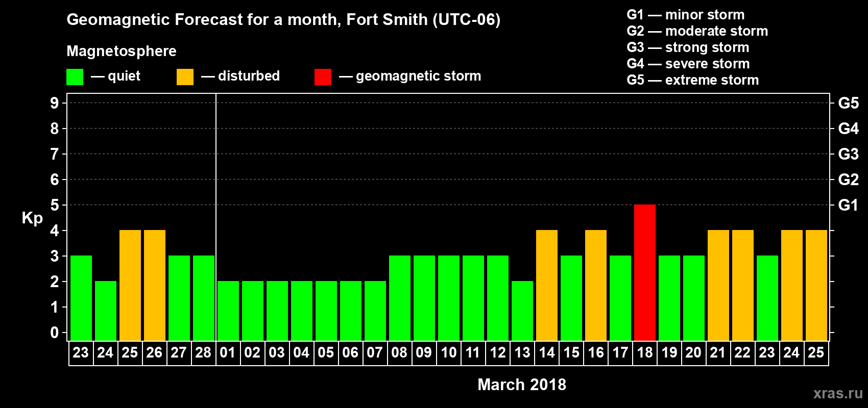Click date label 01 on the axis

[228, 353]
